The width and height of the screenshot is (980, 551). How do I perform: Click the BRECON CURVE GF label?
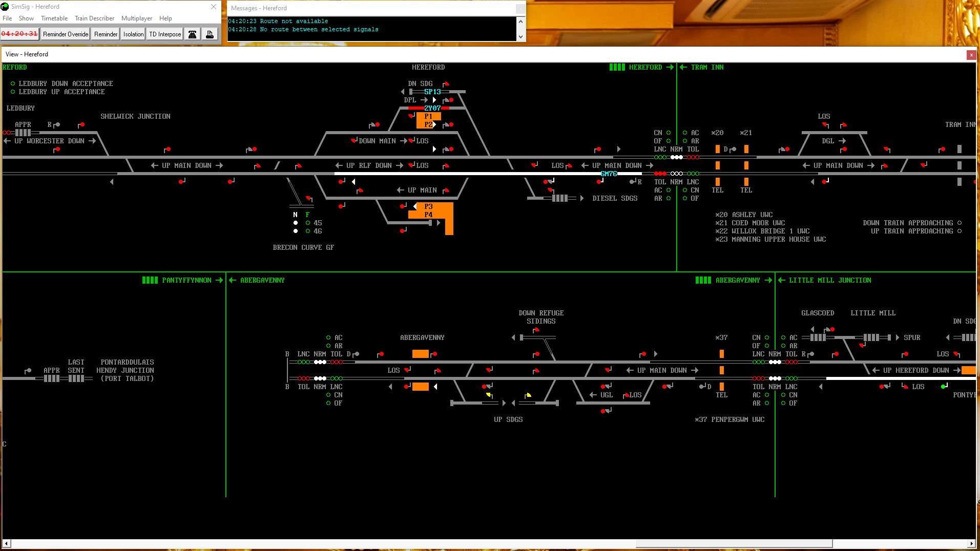(303, 247)
